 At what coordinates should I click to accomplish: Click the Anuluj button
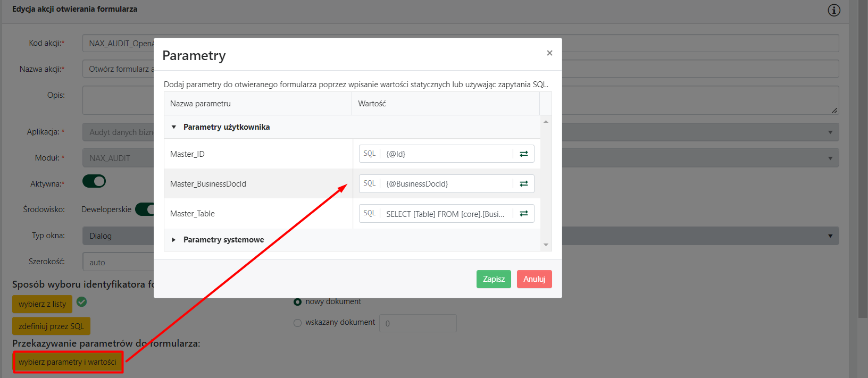point(534,279)
